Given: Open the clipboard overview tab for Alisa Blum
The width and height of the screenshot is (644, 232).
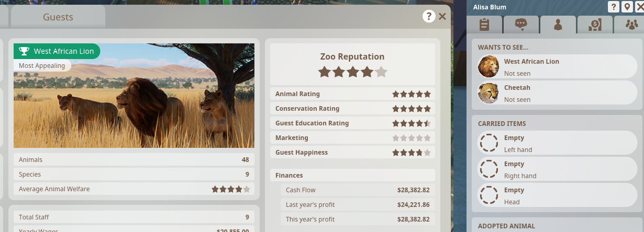Looking at the screenshot, I should click(484, 25).
